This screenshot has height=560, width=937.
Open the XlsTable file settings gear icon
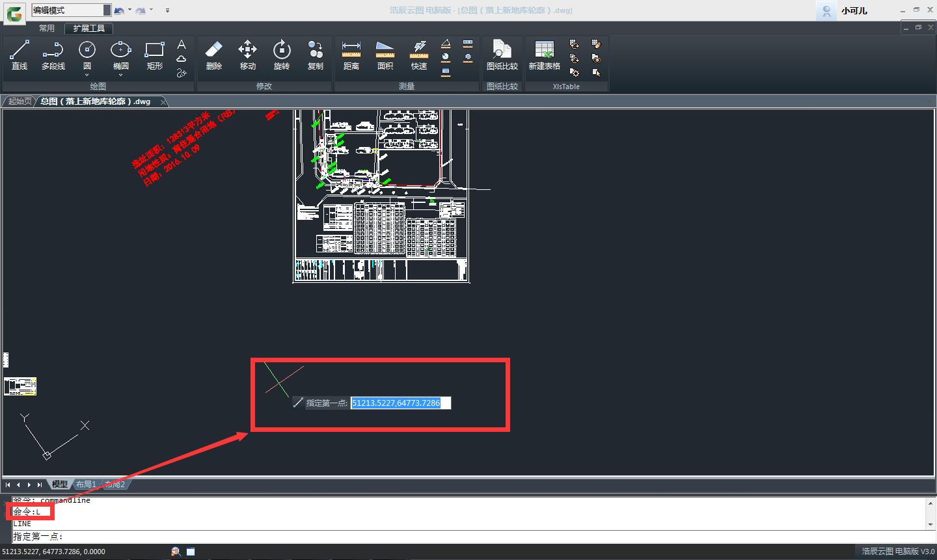pos(574,73)
